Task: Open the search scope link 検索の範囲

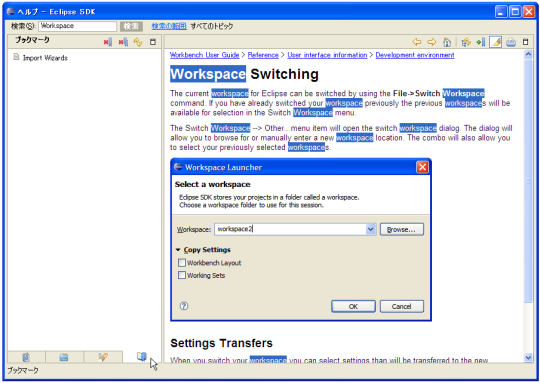Action: (169, 26)
